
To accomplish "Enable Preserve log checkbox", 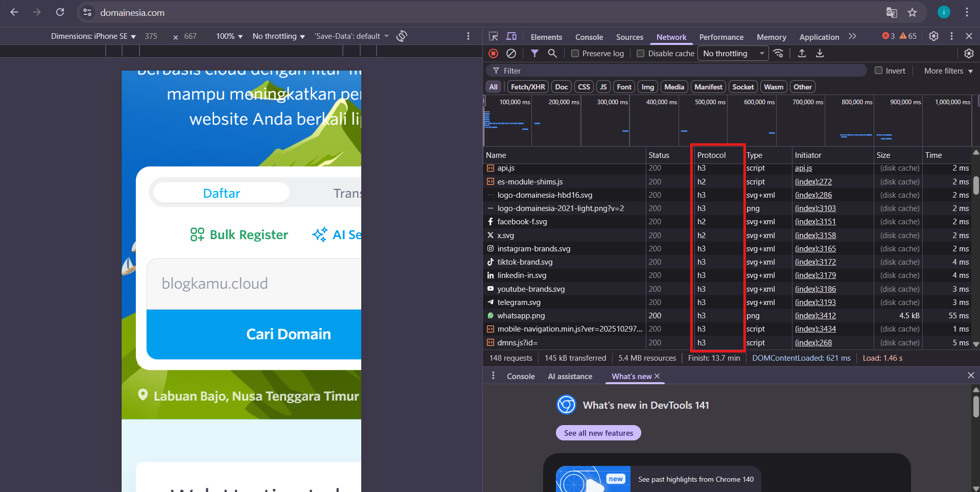I will click(x=575, y=53).
